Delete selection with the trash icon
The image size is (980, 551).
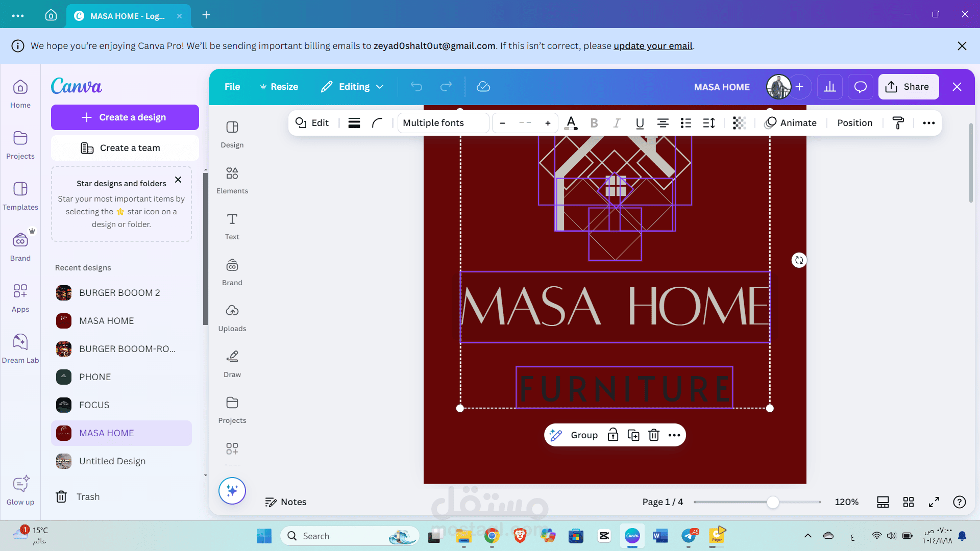click(x=654, y=435)
